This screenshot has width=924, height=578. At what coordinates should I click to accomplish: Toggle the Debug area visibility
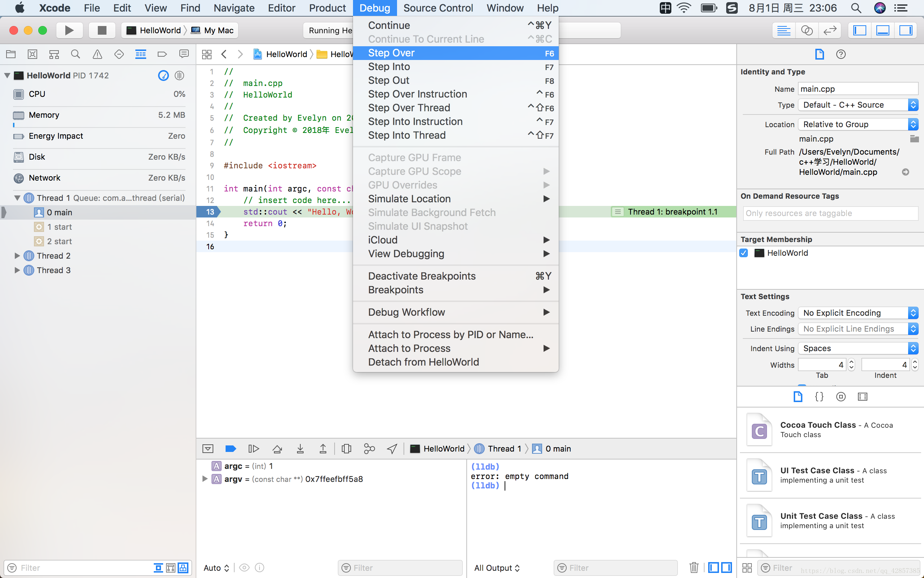tap(882, 30)
